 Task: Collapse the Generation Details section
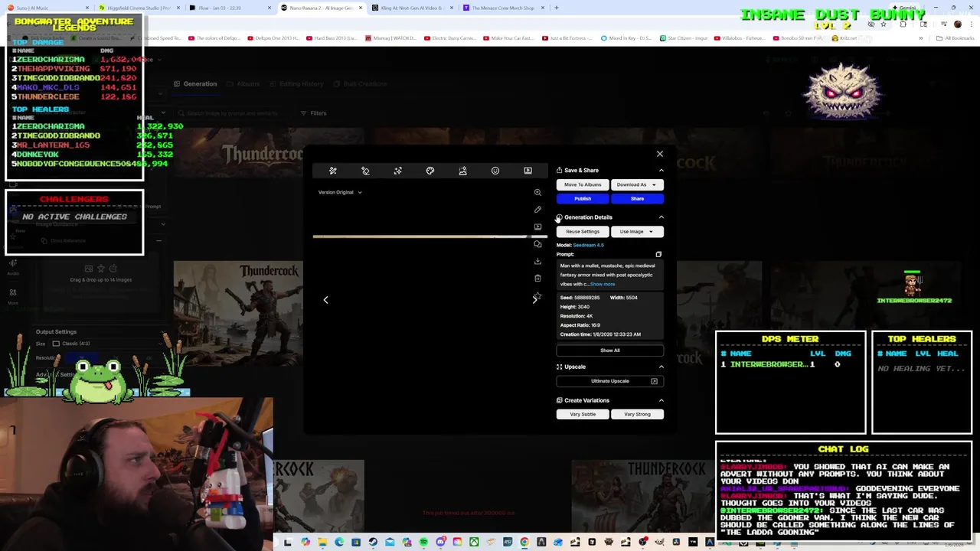661,217
